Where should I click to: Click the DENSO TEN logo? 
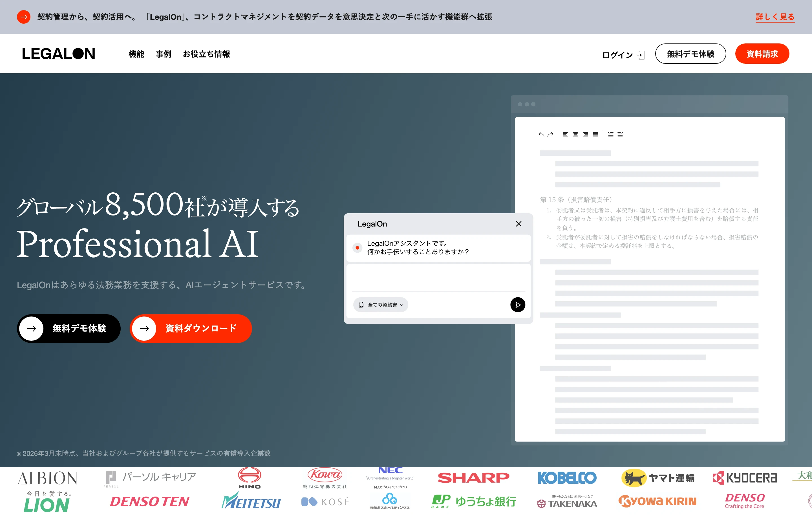click(x=149, y=502)
